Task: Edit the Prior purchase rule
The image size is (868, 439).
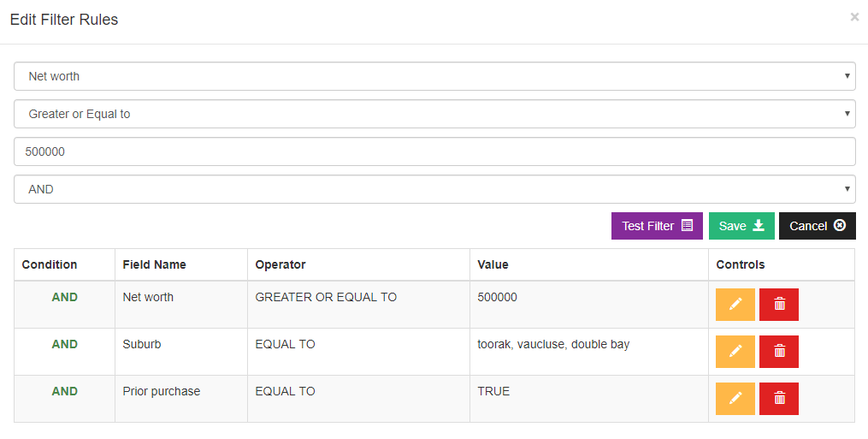Action: (735, 399)
